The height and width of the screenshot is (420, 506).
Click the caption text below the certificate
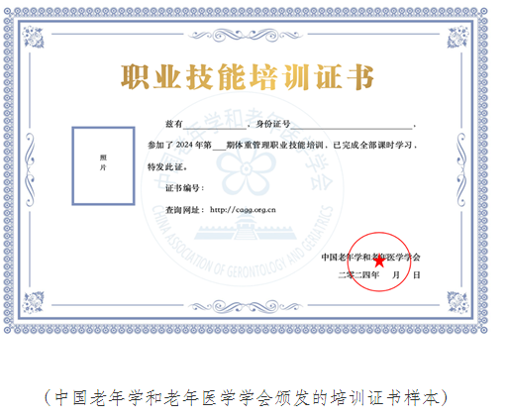247,397
